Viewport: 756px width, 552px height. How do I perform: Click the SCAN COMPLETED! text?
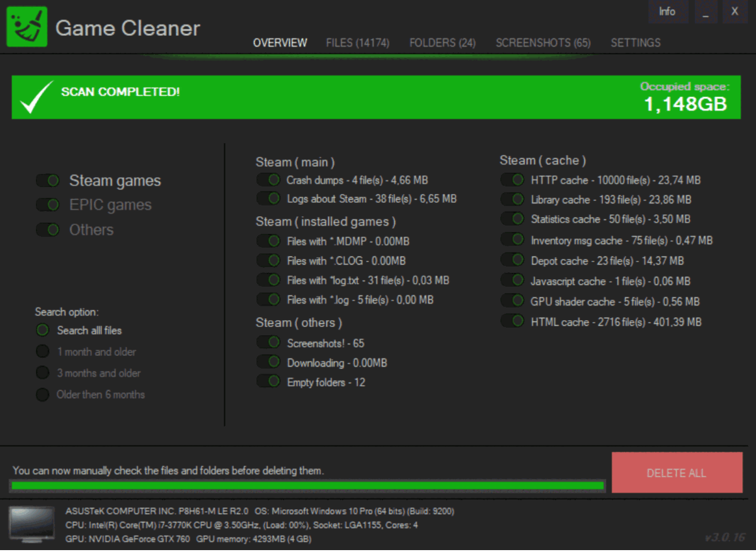(x=120, y=92)
